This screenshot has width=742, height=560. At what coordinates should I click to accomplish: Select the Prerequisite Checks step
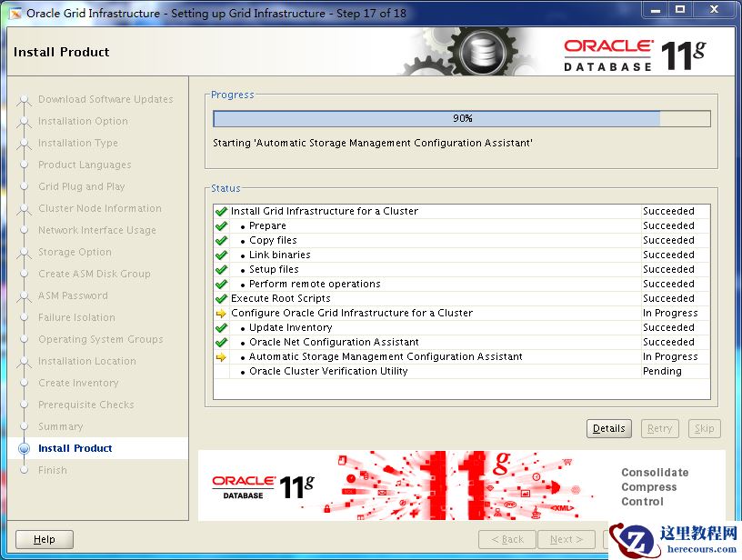point(86,405)
